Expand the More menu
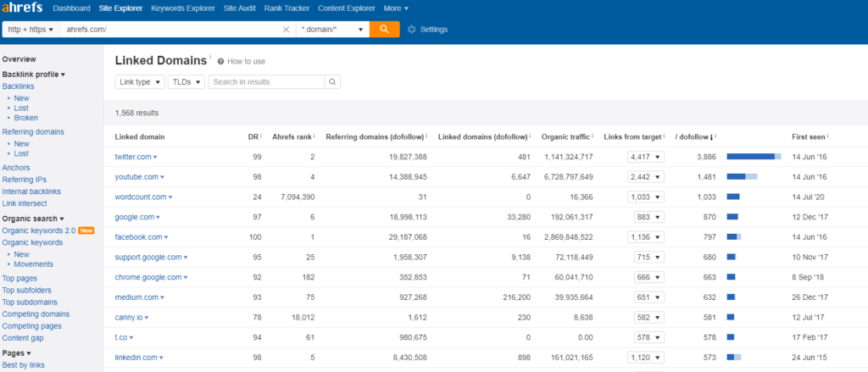This screenshot has width=868, height=372. tap(396, 8)
